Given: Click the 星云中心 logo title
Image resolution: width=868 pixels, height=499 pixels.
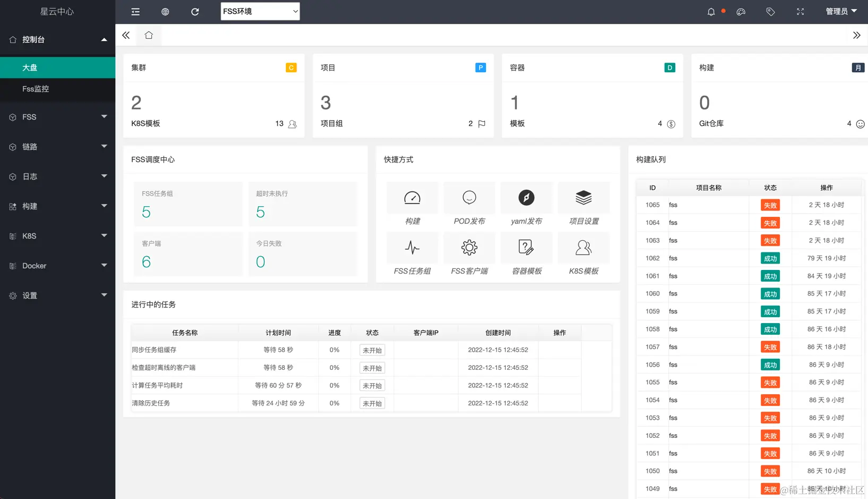Looking at the screenshot, I should coord(57,12).
